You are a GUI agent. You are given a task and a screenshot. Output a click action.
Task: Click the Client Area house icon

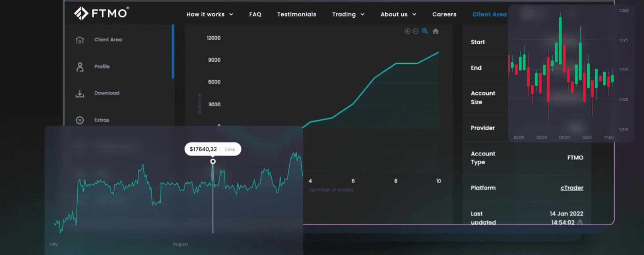pos(80,40)
